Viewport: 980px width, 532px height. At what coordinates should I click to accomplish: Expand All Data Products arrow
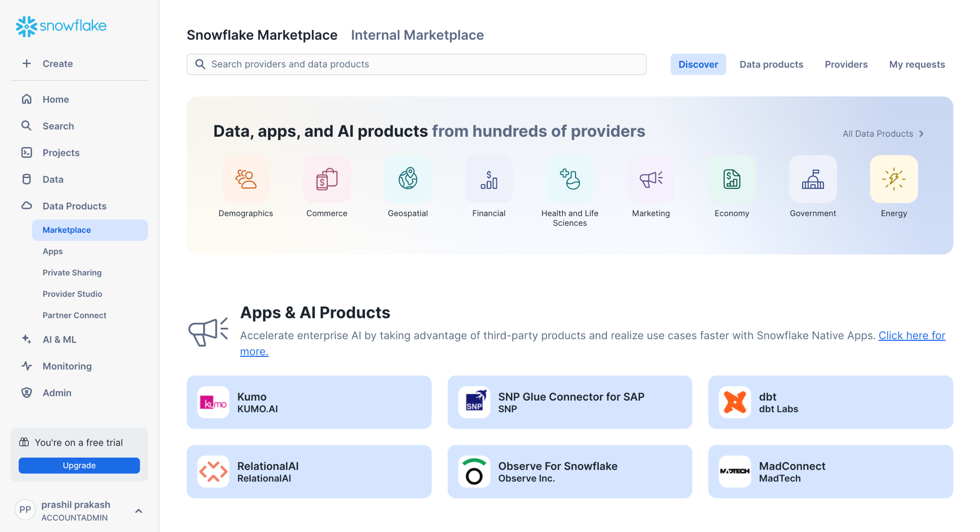(x=921, y=134)
